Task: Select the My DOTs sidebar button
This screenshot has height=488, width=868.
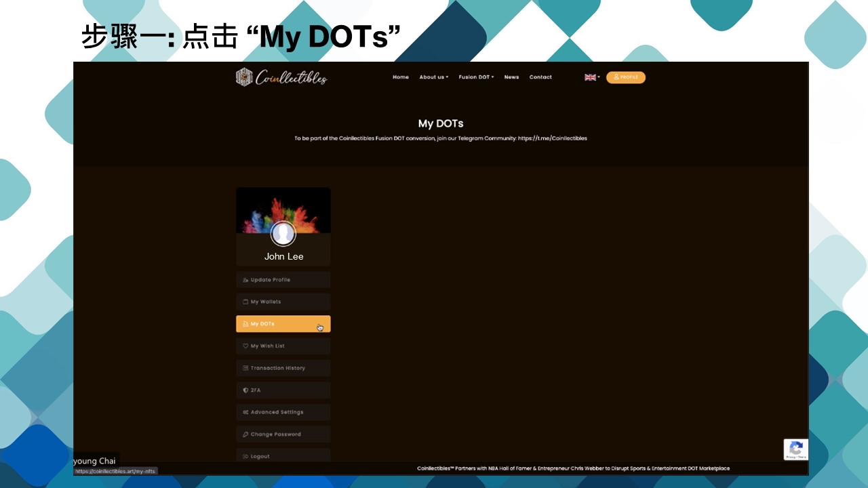Action: point(283,324)
